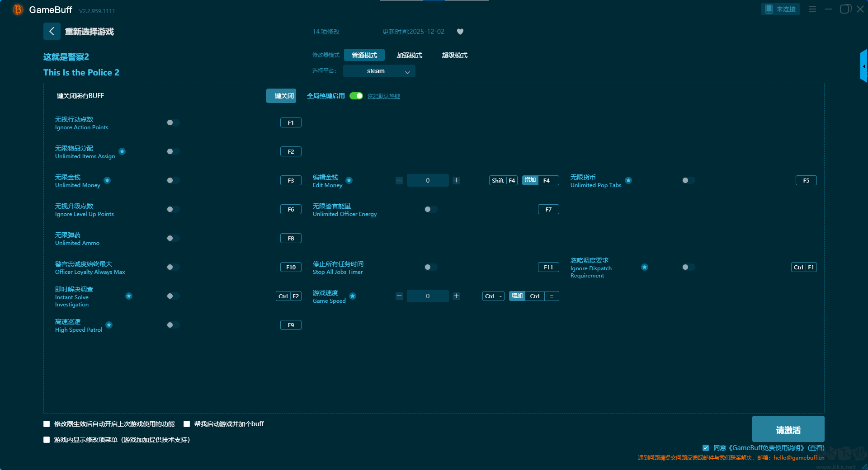
Task: Click the back arrow to reselect game
Action: 52,31
